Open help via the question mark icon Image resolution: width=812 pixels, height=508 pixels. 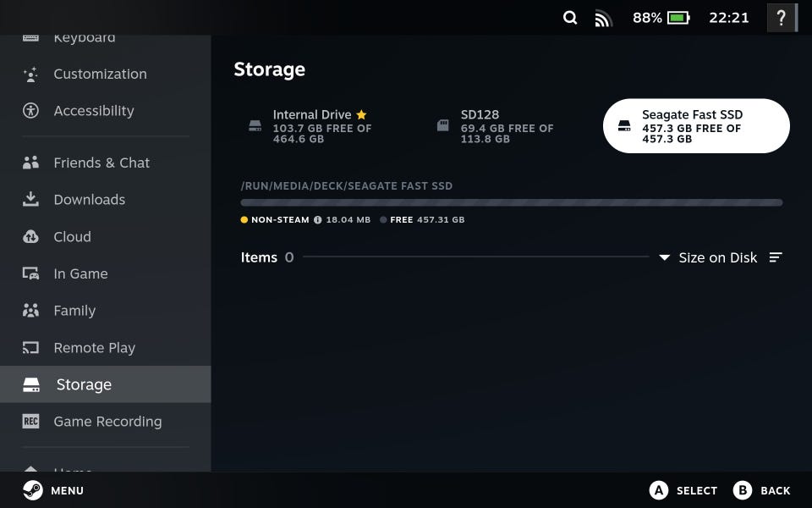coord(781,18)
